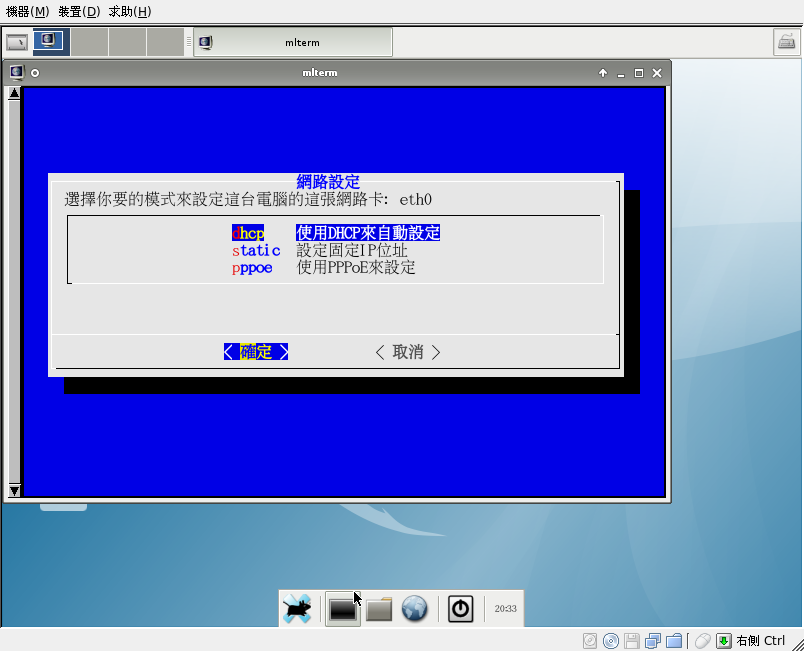The height and width of the screenshot is (651, 804).
Task: Select the dhcp option
Action: 248,233
